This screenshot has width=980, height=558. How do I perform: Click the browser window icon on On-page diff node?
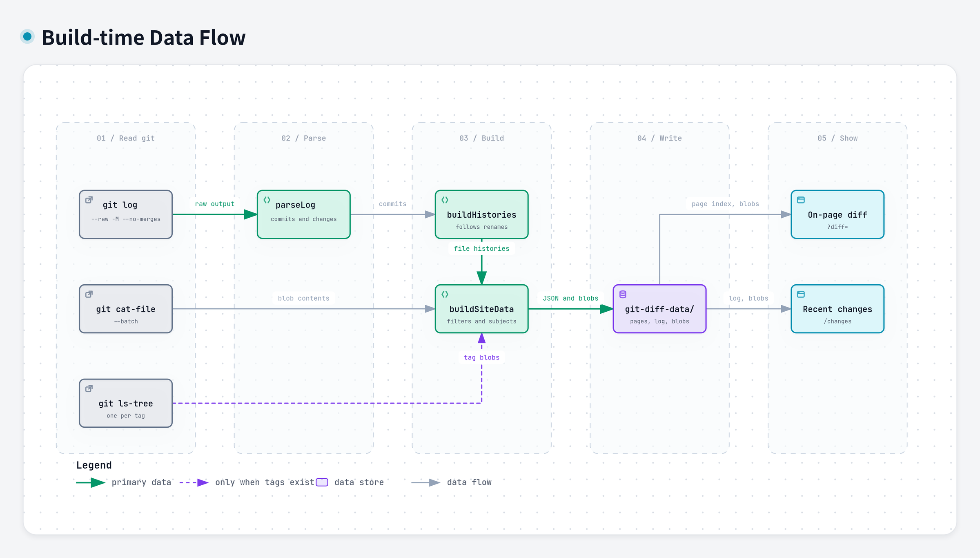801,200
